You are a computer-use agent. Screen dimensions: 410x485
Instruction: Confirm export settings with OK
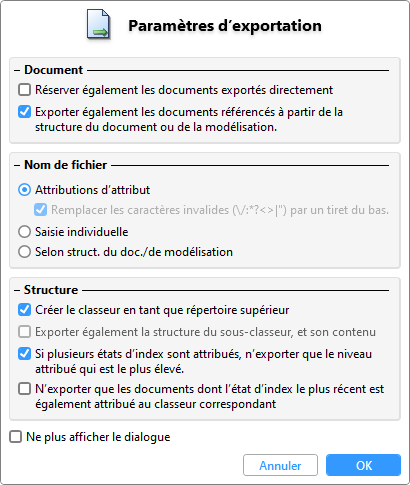point(363,465)
